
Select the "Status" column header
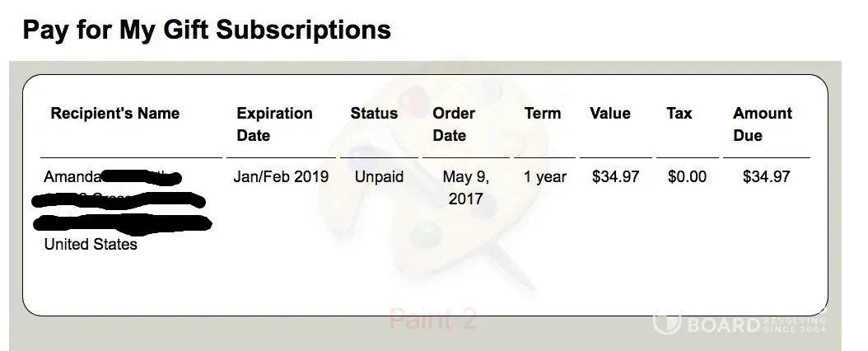tap(374, 114)
